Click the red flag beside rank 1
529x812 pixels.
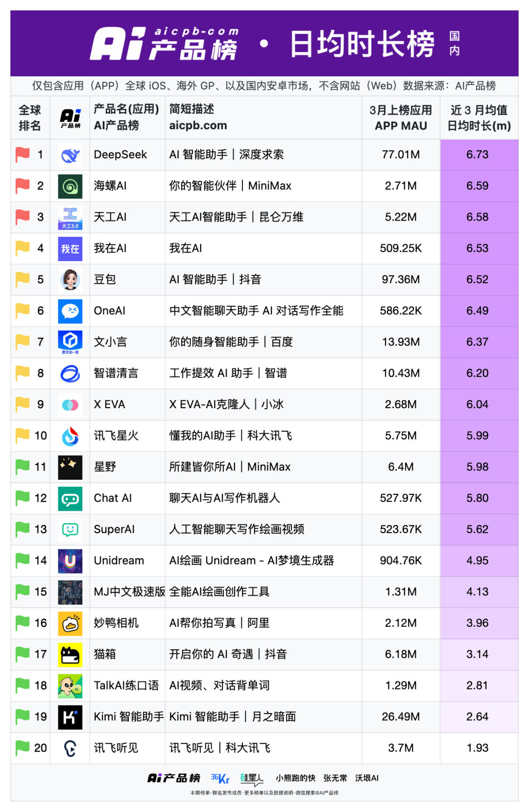pos(23,154)
